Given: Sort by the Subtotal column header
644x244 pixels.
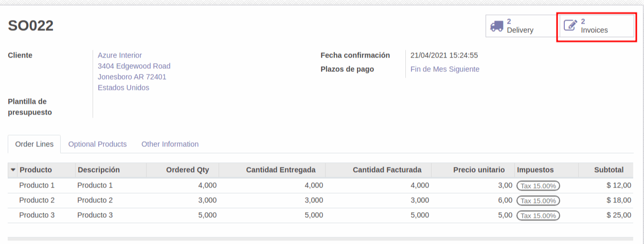Looking at the screenshot, I should pos(609,170).
